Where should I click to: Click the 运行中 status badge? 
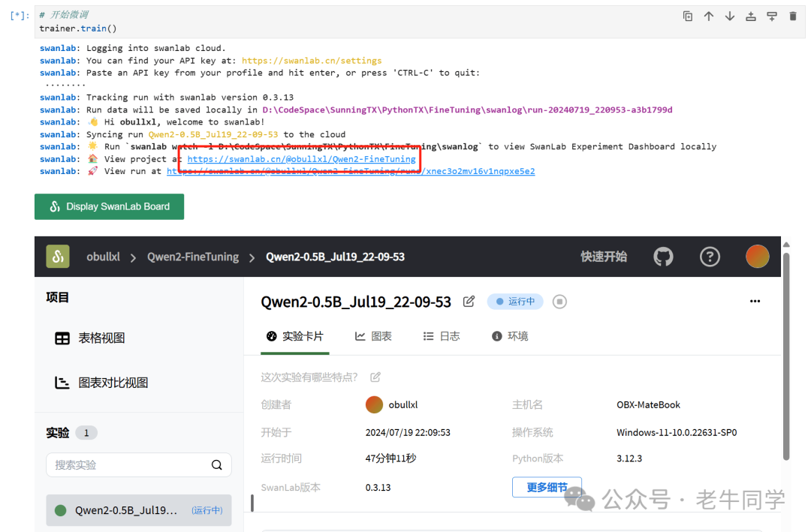[x=515, y=302]
